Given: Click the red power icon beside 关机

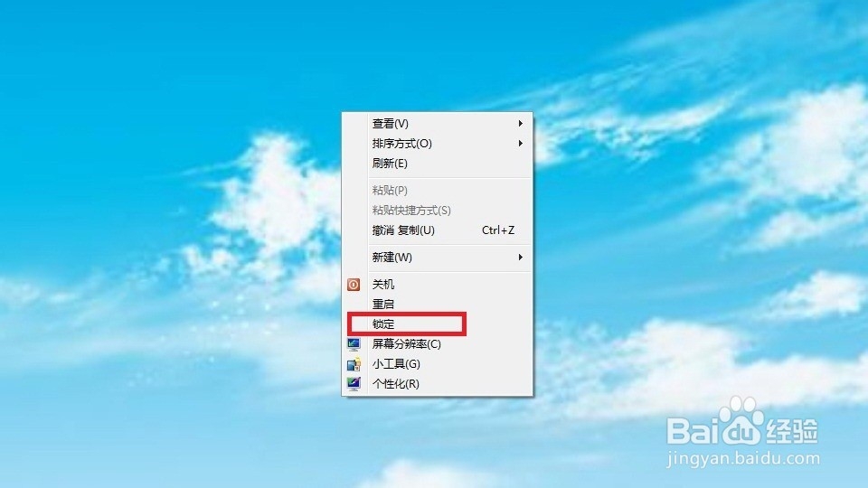Looking at the screenshot, I should point(354,285).
